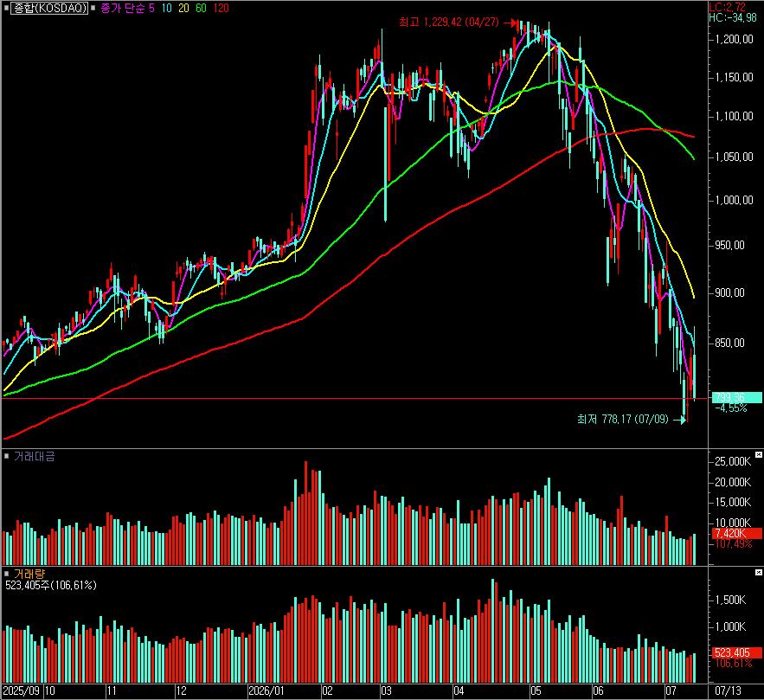Close the 거래량 sub-chart panel

pyautogui.click(x=759, y=572)
